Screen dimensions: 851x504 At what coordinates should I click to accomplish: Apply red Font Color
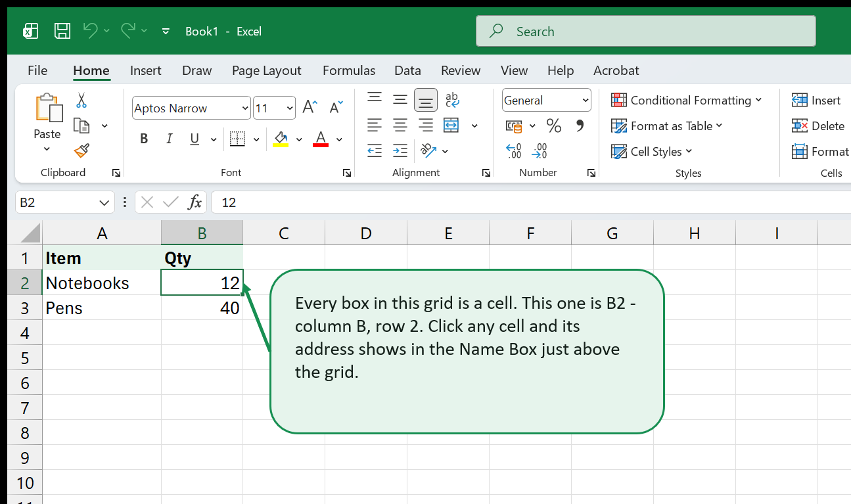[321, 139]
